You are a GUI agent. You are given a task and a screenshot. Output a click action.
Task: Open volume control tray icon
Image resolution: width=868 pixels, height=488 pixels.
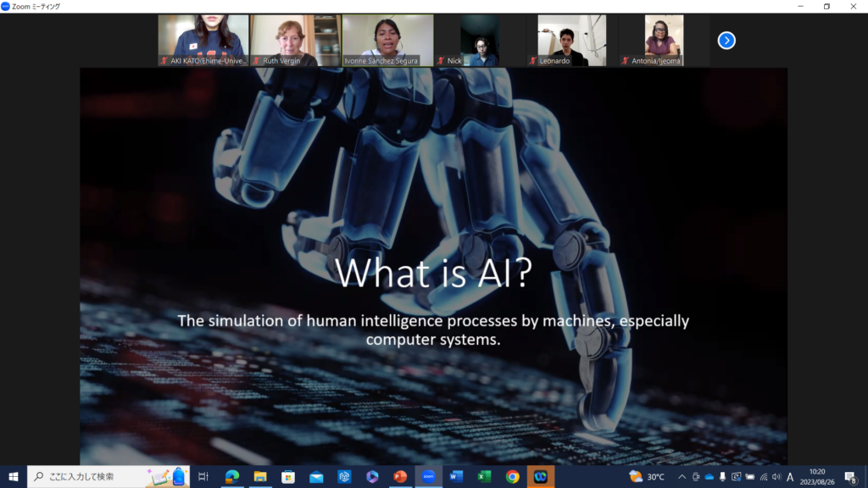click(776, 476)
